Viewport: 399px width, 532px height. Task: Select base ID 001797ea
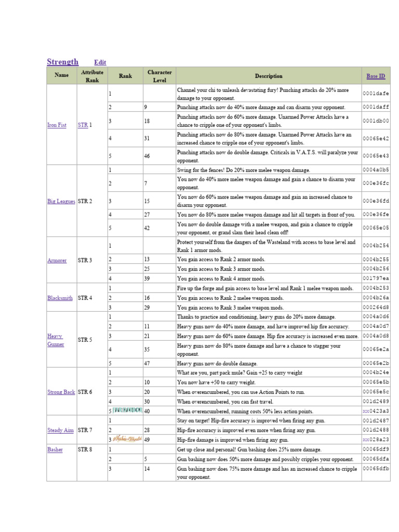coord(376,278)
